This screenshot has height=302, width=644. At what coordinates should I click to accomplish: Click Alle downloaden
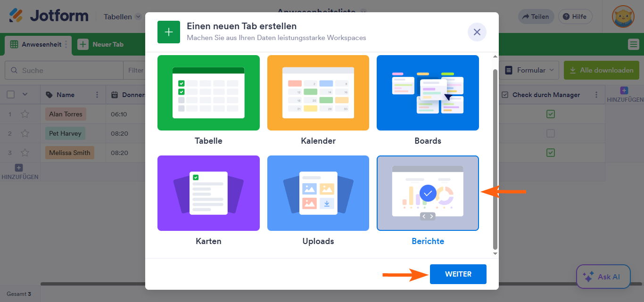601,70
